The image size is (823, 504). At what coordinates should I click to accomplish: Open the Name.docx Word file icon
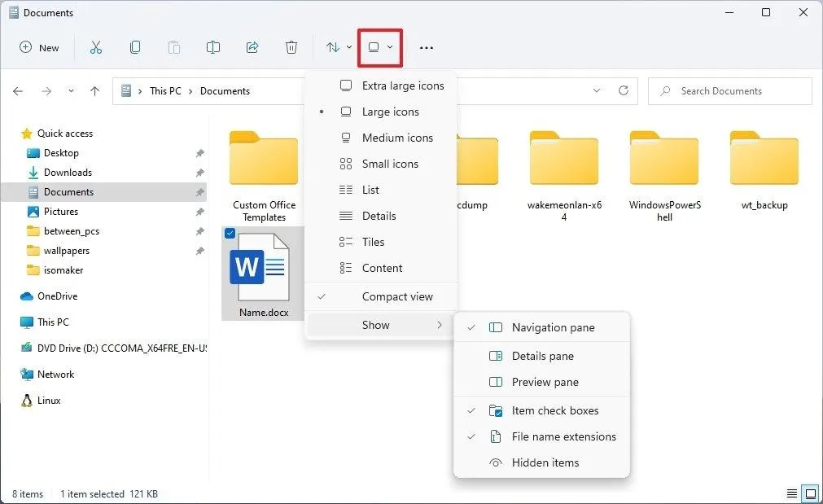[x=260, y=267]
